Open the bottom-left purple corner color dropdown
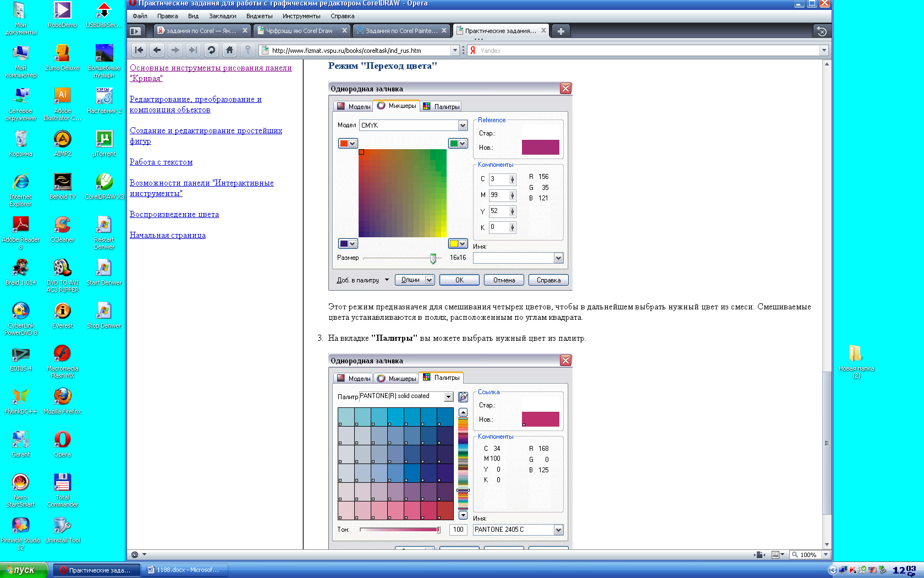Screen dimensions: 924x578 pyautogui.click(x=348, y=243)
